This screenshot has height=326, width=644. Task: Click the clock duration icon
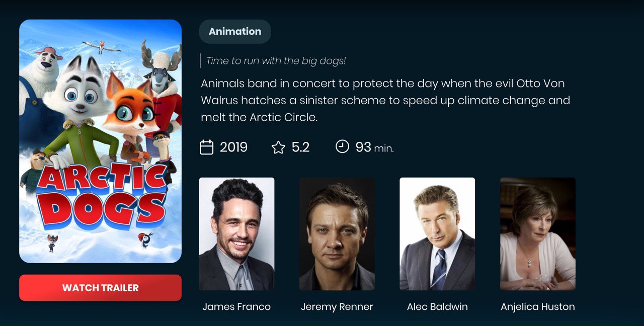pos(342,146)
